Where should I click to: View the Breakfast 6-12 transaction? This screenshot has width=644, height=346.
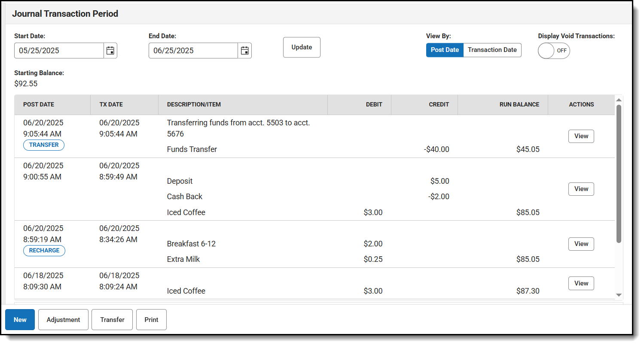[x=581, y=244]
